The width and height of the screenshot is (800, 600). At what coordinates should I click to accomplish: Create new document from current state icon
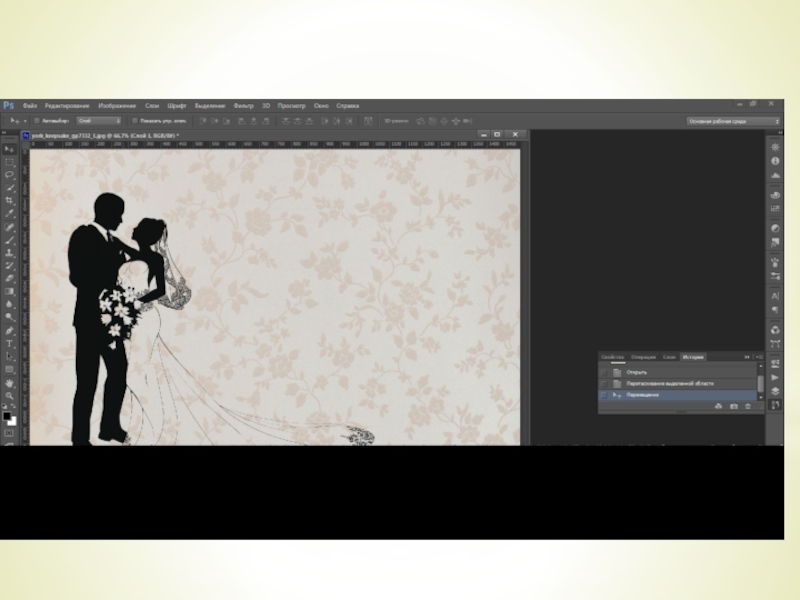[718, 407]
